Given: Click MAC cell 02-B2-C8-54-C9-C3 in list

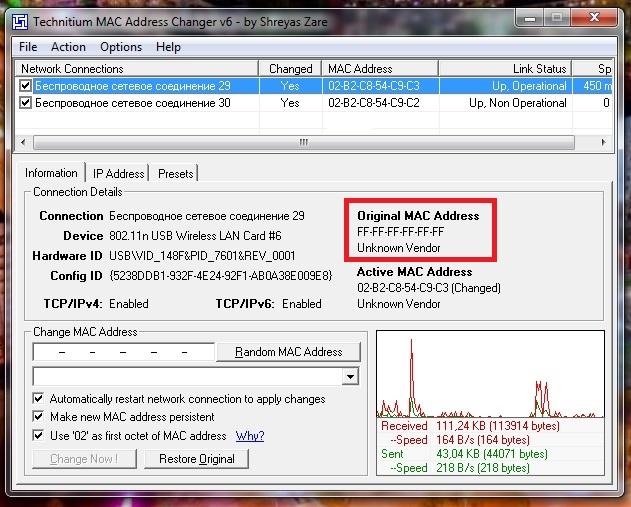Looking at the screenshot, I should pyautogui.click(x=374, y=86).
